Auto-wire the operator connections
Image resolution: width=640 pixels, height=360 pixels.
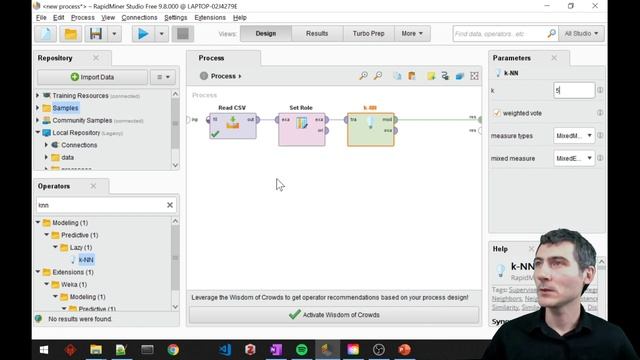[x=445, y=76]
